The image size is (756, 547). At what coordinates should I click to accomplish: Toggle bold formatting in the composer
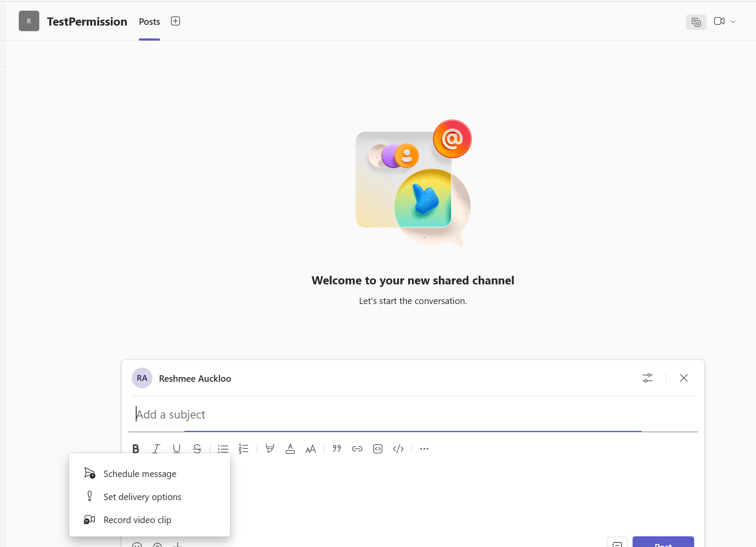pyautogui.click(x=136, y=449)
